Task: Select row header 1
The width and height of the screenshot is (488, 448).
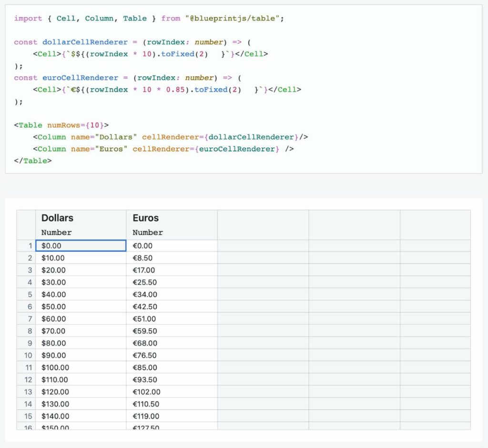Action: 26,245
